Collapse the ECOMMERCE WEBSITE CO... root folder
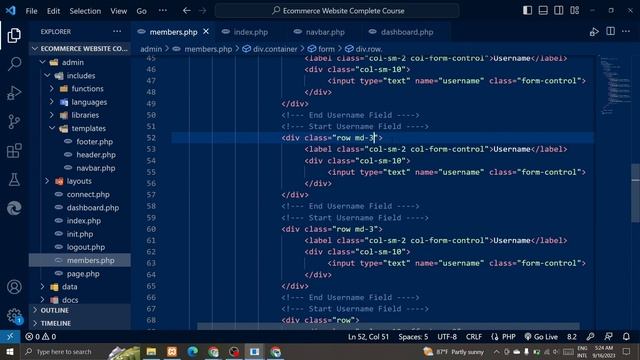The image size is (640, 360). point(80,49)
